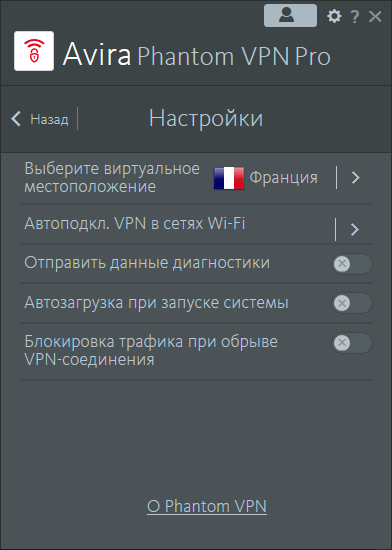
Task: Click the Отправить данные диагностики label
Action: pyautogui.click(x=147, y=263)
